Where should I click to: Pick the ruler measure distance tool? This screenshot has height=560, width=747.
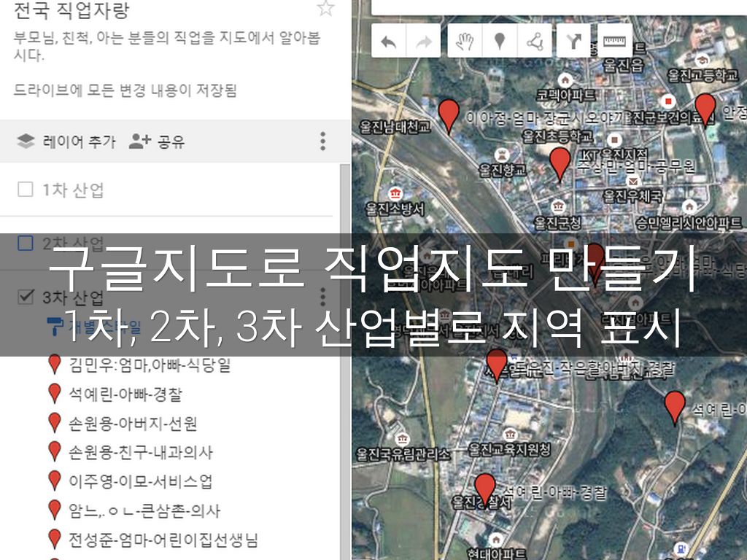(x=615, y=42)
